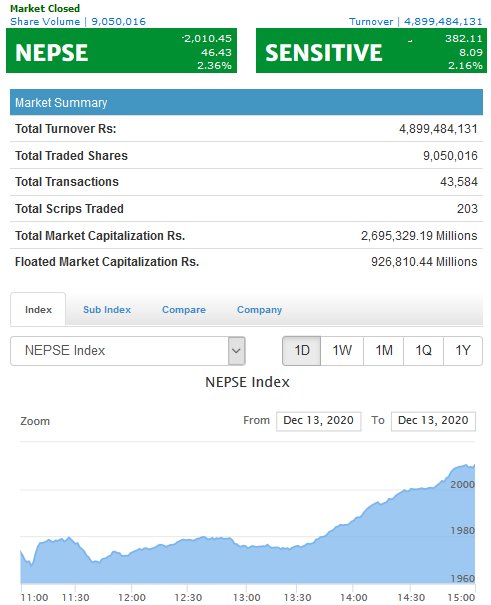The height and width of the screenshot is (605, 491).
Task: Switch chart to 1W range
Action: [x=342, y=351]
